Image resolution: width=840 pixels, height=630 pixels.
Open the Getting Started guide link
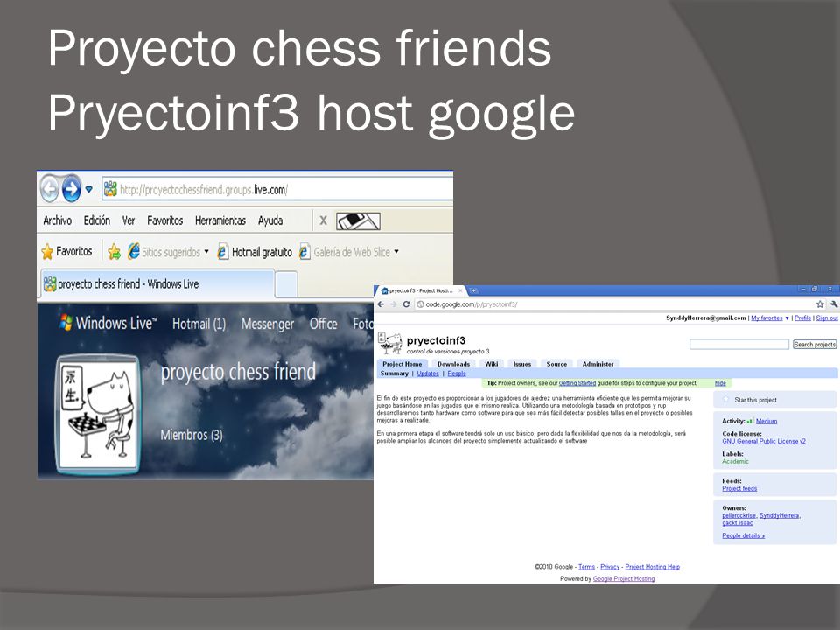[x=577, y=383]
